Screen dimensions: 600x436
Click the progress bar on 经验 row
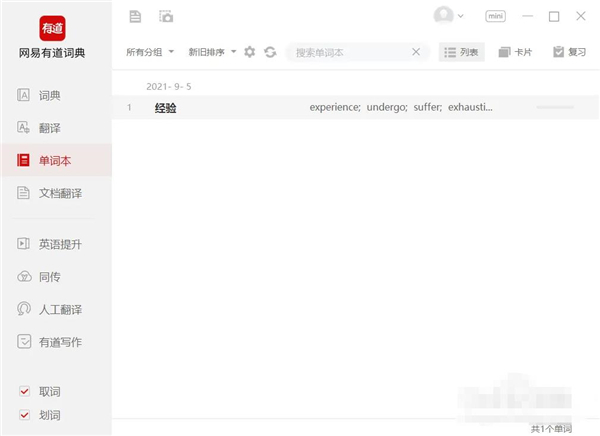tap(555, 108)
